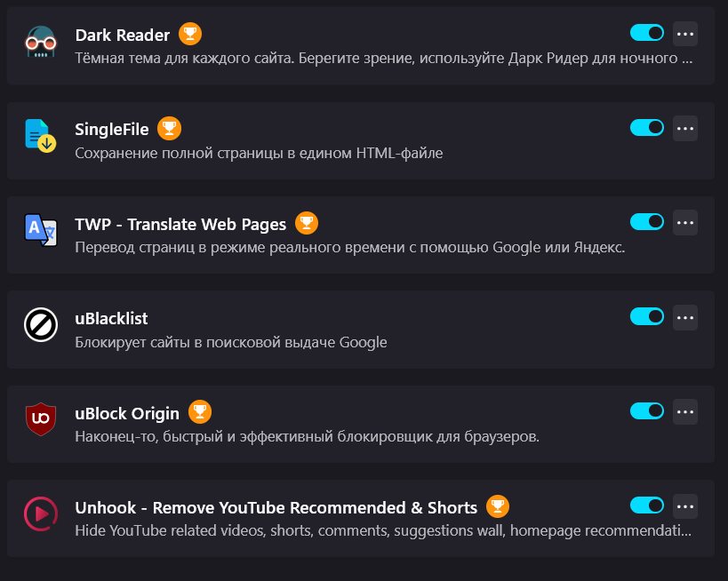Image resolution: width=728 pixels, height=581 pixels.
Task: Open the uBlacklist extension title
Action: (111, 319)
